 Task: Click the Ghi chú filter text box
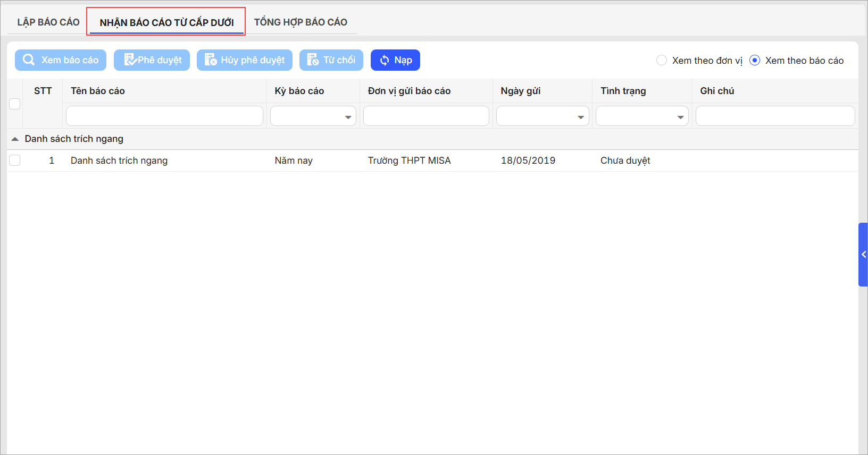coord(775,116)
